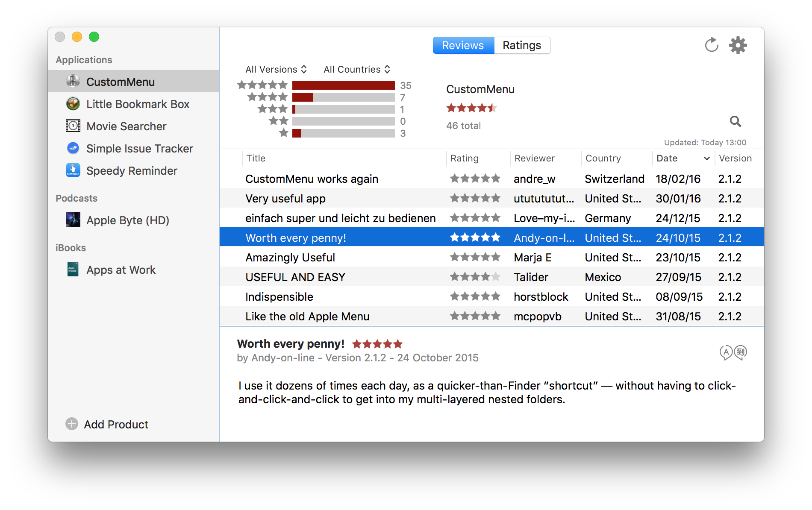The height and width of the screenshot is (510, 812).
Task: Click the byline 'by Andy-on-line - Version 2.1.2'
Action: 312,358
